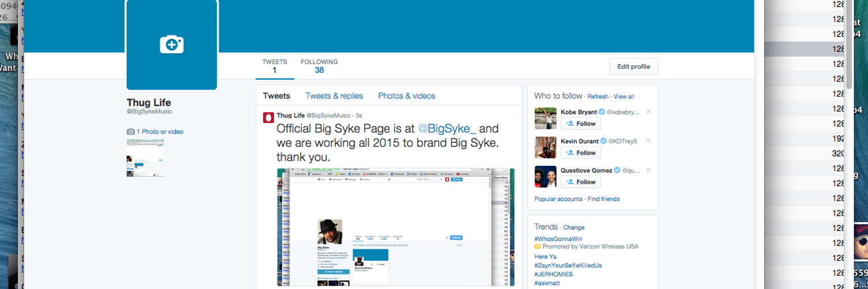Viewport: 868px width, 289px height.
Task: Refresh the Who to follow list
Action: click(598, 97)
